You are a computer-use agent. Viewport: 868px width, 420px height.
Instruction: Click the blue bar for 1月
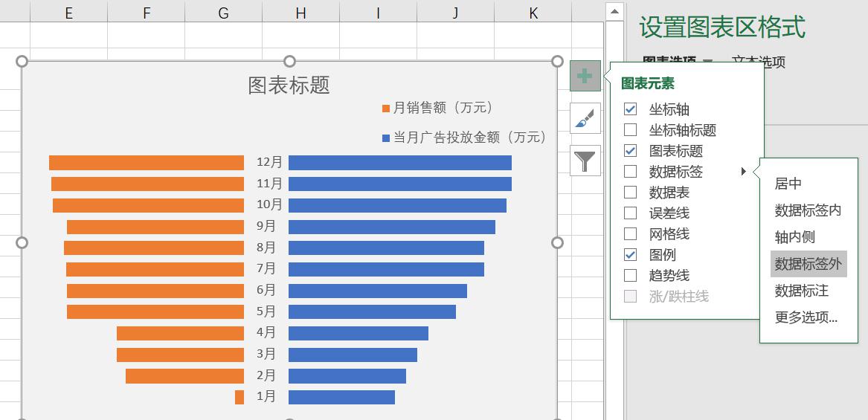[x=341, y=397]
